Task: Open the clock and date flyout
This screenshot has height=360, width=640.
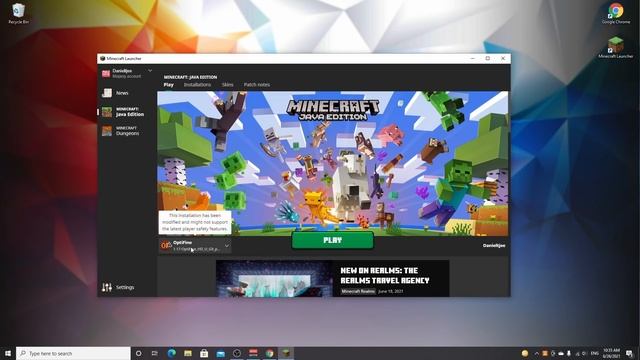Action: 611,353
